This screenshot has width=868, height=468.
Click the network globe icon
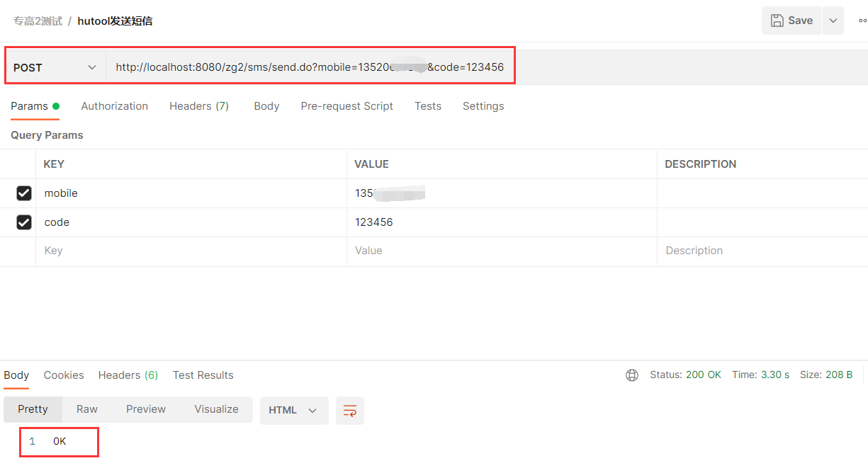point(632,375)
